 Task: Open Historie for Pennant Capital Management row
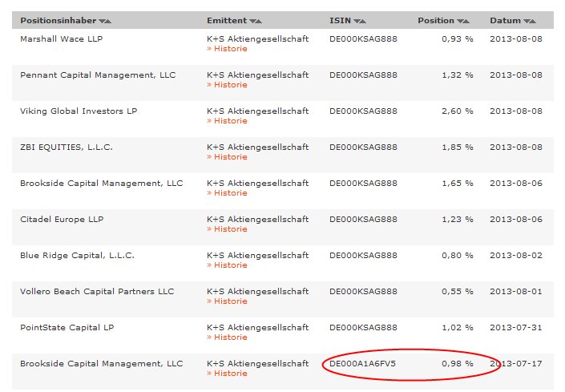coord(227,85)
